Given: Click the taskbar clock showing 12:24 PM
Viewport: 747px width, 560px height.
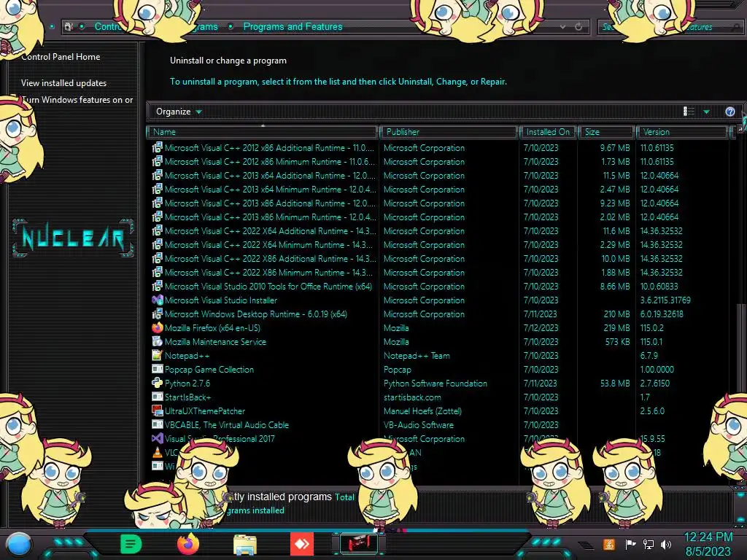Looking at the screenshot, I should (708, 544).
